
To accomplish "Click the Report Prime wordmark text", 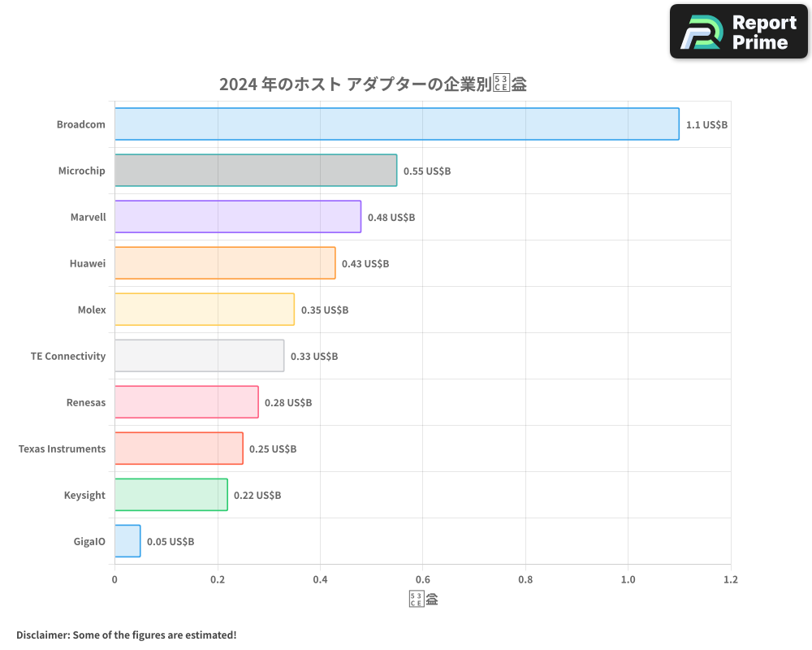I will (762, 31).
